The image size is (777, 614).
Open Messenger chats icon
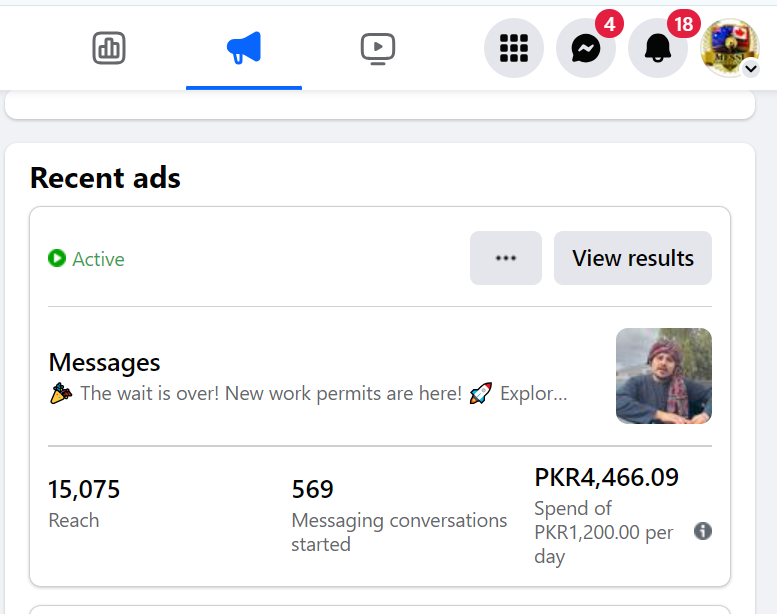pos(586,48)
